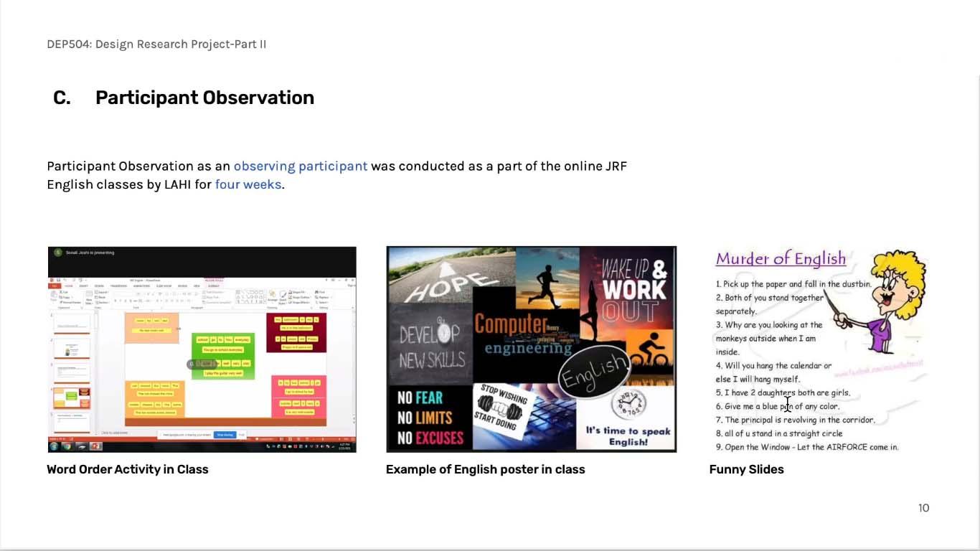The height and width of the screenshot is (551, 980).
Task: Click the clock graphic in the poster
Action: tap(628, 405)
